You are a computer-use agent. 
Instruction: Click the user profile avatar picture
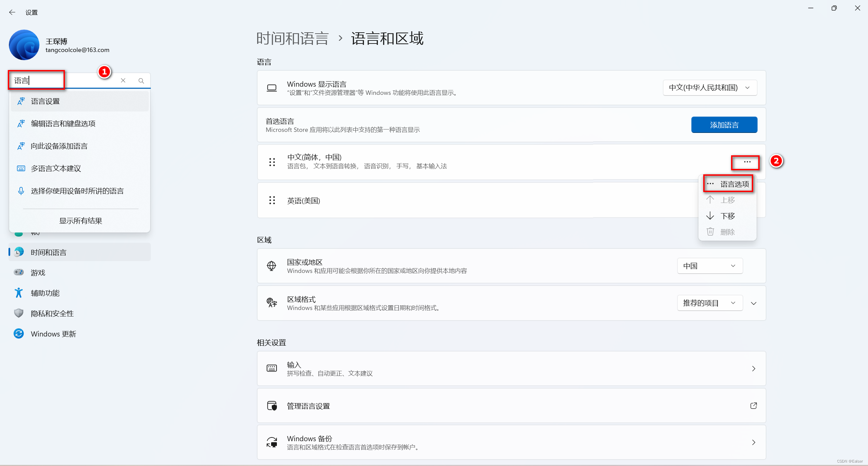click(24, 45)
